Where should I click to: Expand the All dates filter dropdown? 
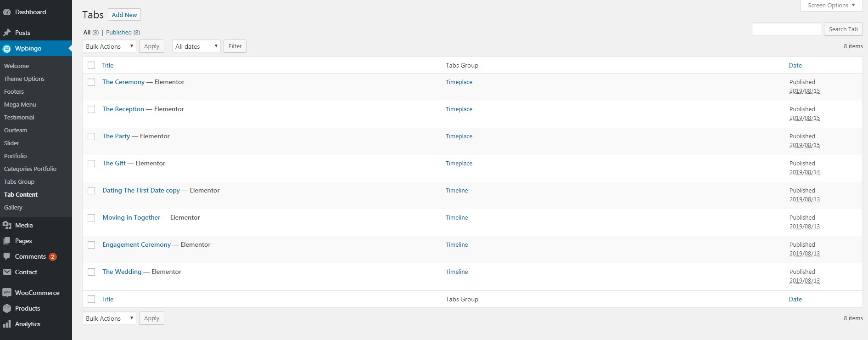196,46
